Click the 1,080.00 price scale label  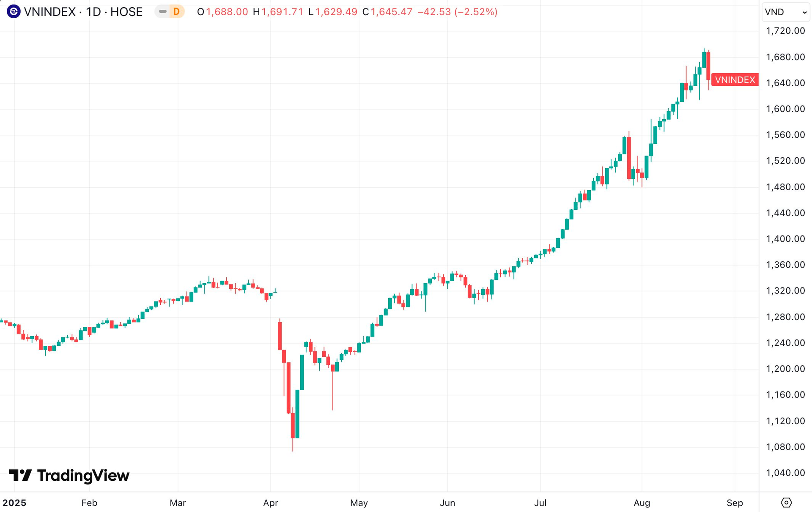pyautogui.click(x=785, y=447)
